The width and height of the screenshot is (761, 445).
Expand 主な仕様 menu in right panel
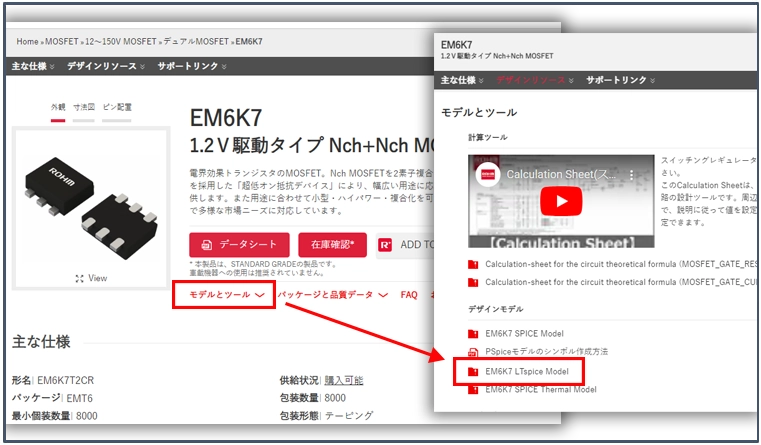462,80
